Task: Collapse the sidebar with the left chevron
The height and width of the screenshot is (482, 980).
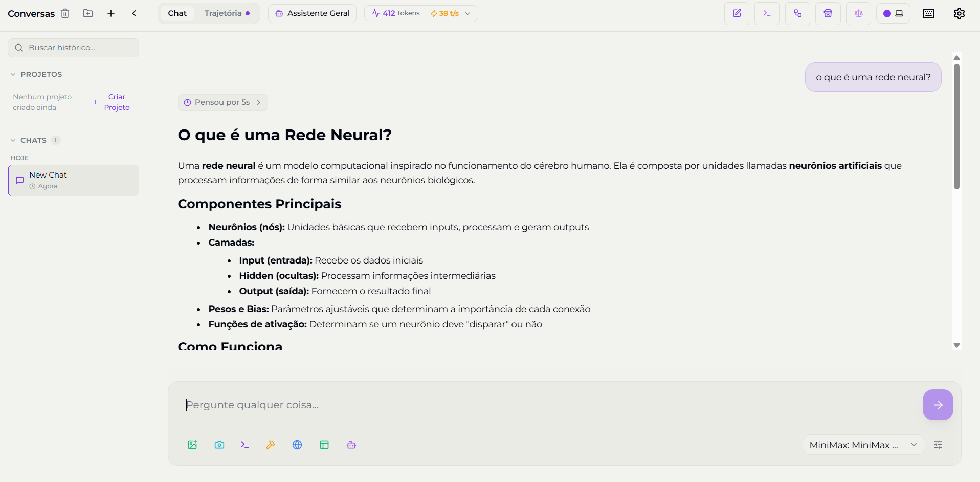Action: (x=134, y=13)
